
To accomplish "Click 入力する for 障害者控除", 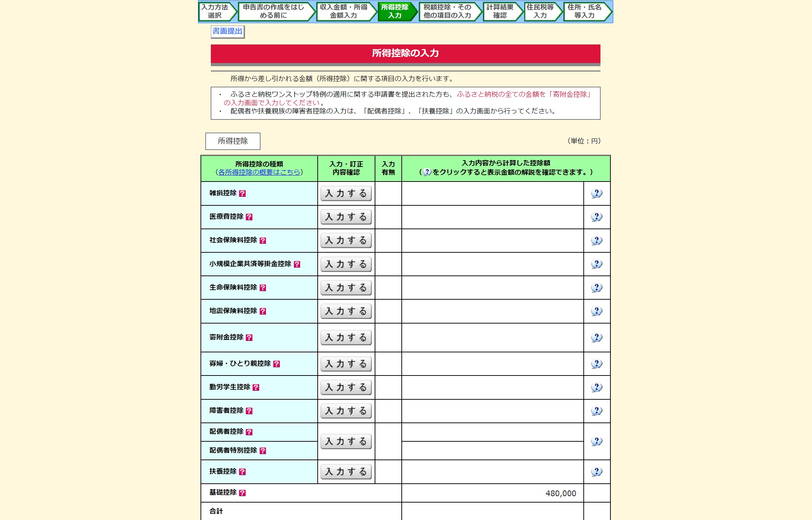I will click(346, 411).
